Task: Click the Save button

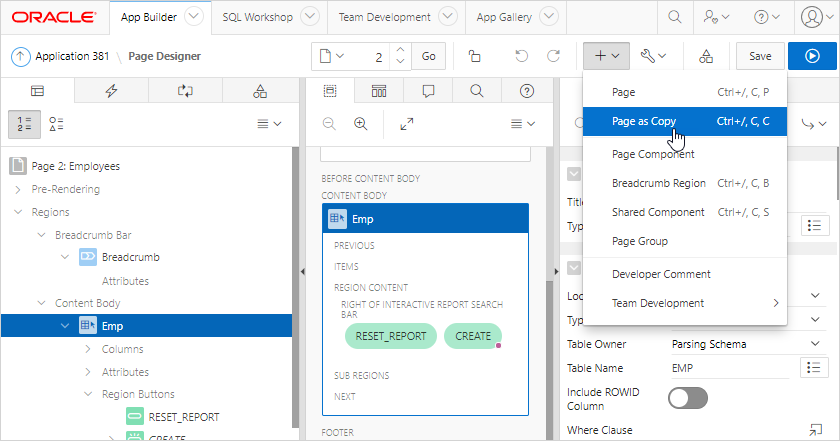Action: click(x=760, y=56)
